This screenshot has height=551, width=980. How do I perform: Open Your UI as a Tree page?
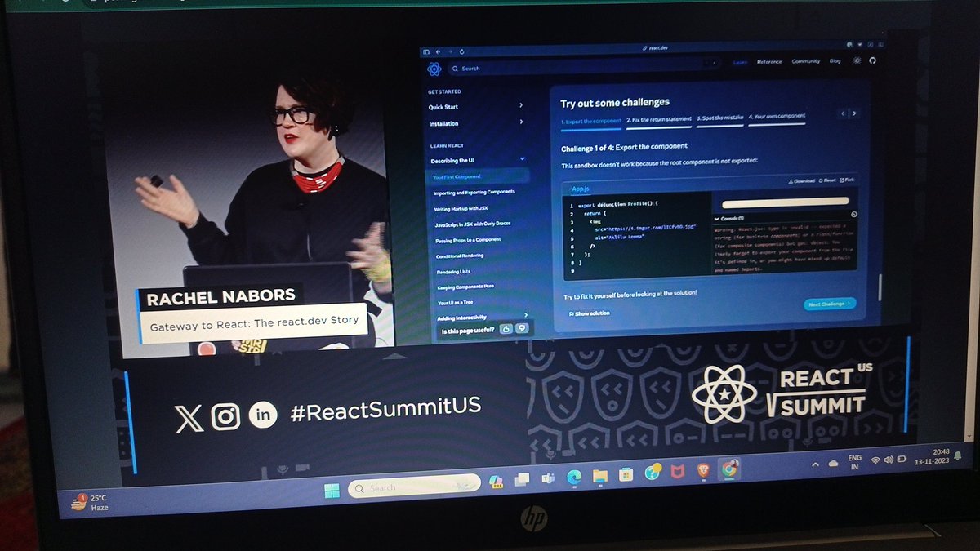tap(457, 302)
